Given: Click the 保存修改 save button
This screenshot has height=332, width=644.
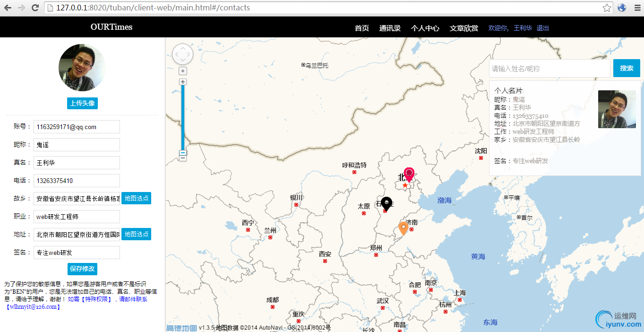Looking at the screenshot, I should pos(82,269).
